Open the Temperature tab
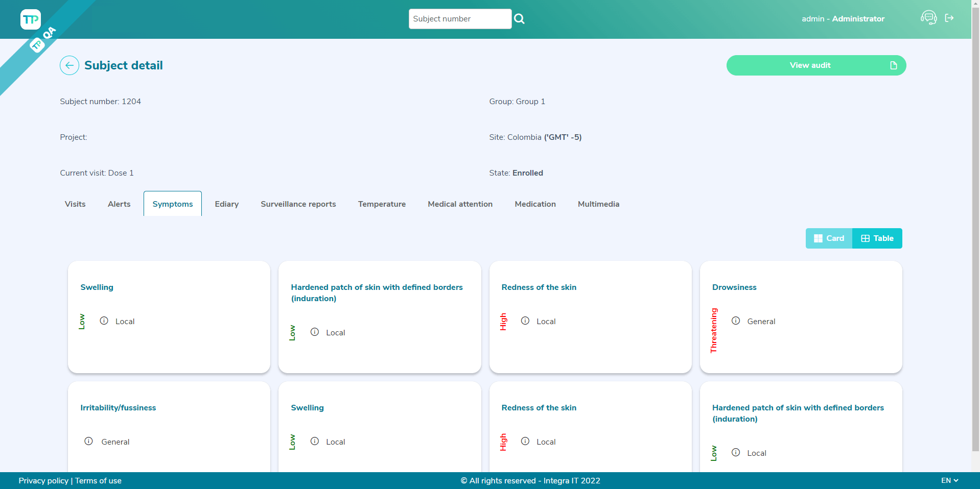This screenshot has width=980, height=489. click(382, 204)
